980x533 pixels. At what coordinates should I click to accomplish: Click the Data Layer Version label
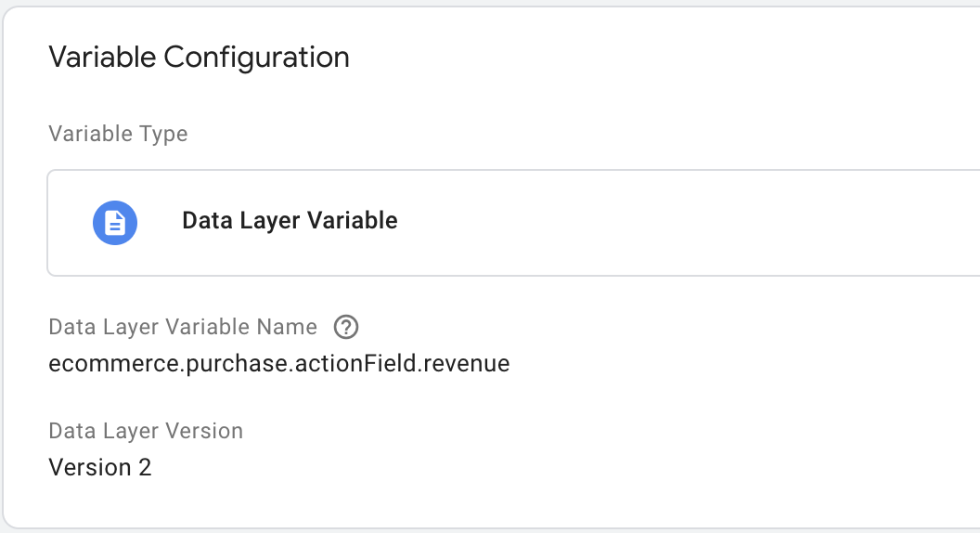(x=146, y=431)
